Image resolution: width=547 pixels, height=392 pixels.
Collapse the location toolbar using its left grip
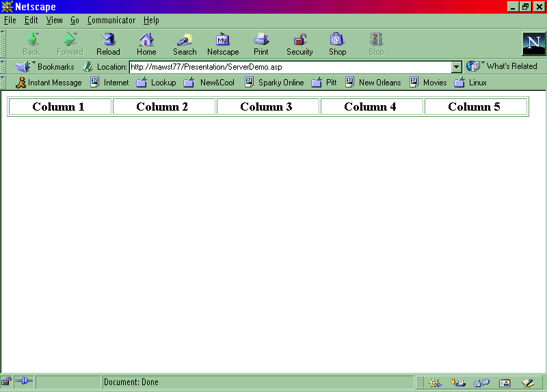tap(3, 67)
